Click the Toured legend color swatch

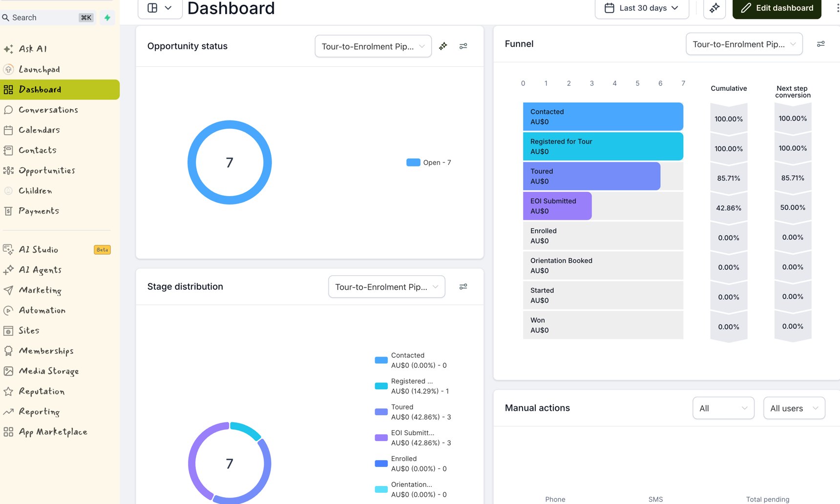(381, 412)
